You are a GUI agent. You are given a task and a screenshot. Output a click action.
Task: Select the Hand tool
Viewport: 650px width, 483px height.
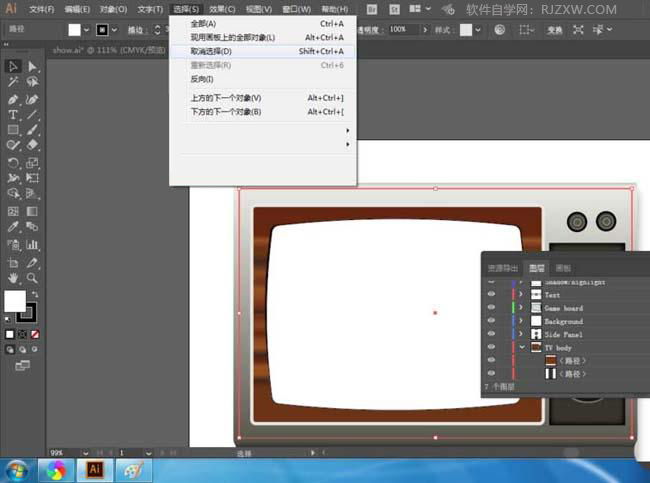click(x=13, y=277)
